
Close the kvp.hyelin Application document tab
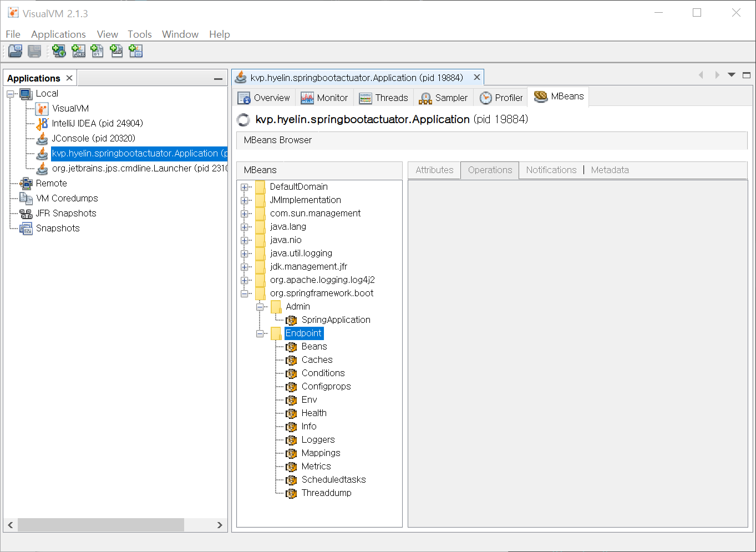(476, 78)
